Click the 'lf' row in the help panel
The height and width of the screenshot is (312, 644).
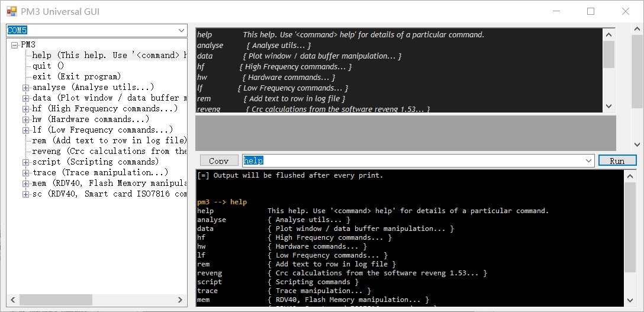pos(273,88)
